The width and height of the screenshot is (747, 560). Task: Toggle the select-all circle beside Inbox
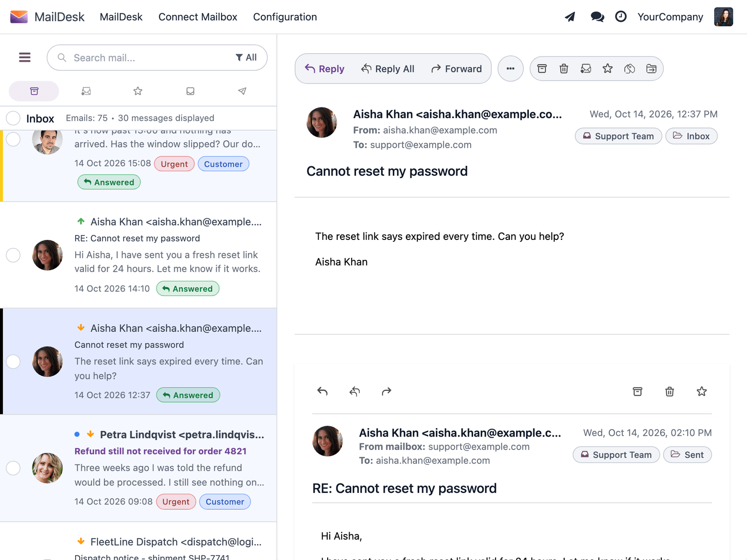coord(13,118)
